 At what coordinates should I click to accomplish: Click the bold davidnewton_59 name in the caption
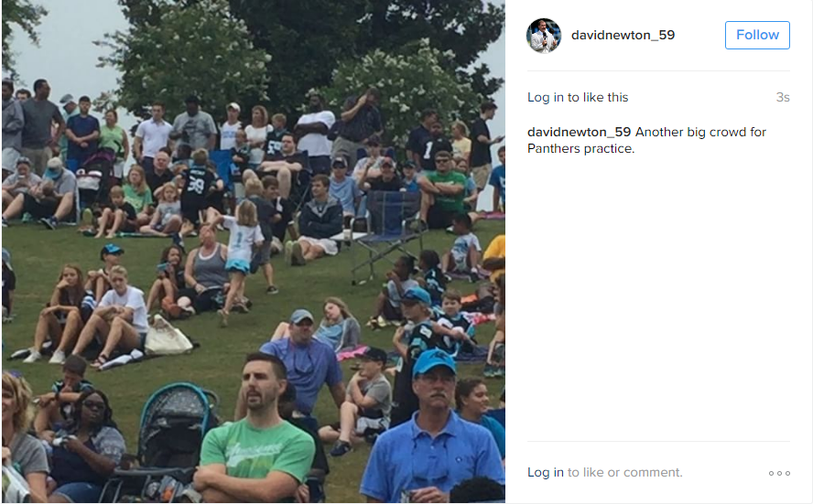[x=579, y=132]
